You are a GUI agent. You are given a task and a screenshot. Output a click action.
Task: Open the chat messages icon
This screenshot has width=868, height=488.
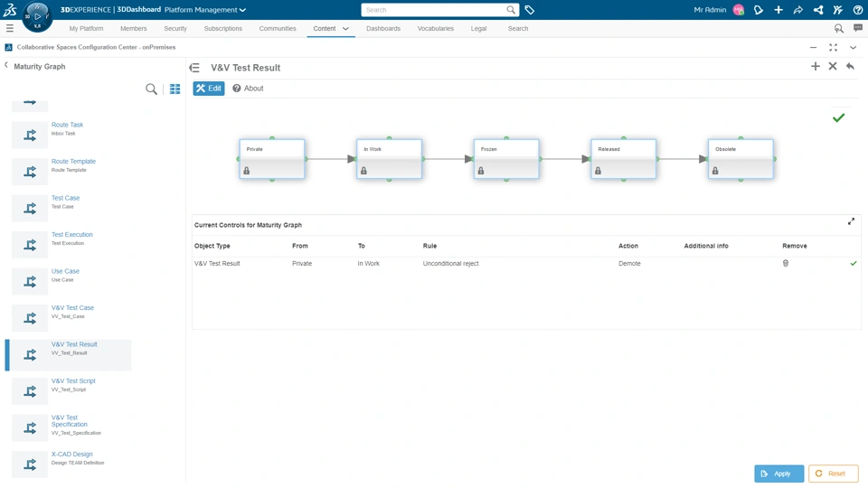(x=857, y=28)
